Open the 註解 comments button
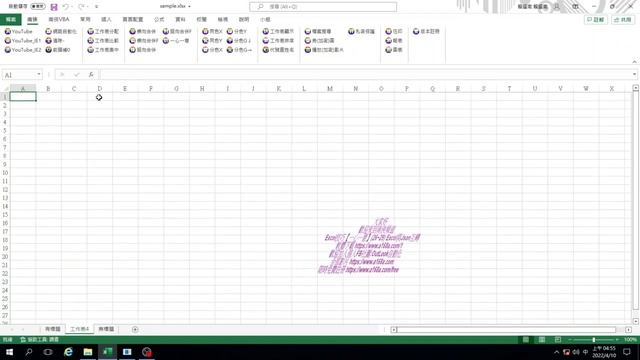Viewport: 640px width, 360px height. click(x=596, y=20)
